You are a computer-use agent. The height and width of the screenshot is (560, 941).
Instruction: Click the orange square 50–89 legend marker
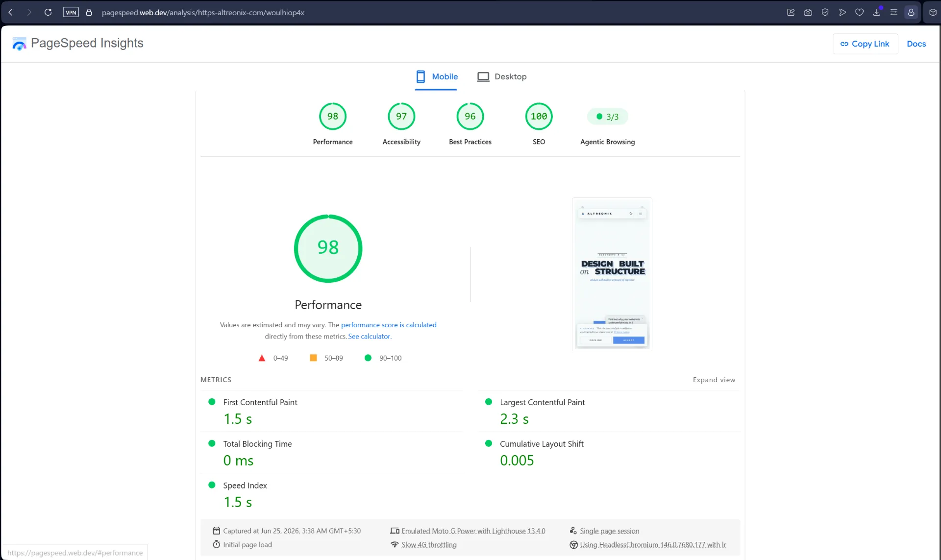click(x=313, y=358)
